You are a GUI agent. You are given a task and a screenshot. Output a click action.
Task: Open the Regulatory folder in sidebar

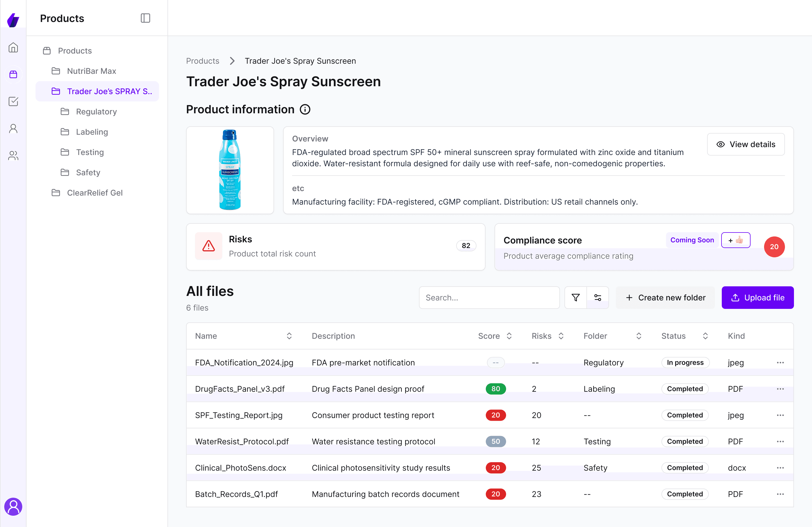[96, 112]
